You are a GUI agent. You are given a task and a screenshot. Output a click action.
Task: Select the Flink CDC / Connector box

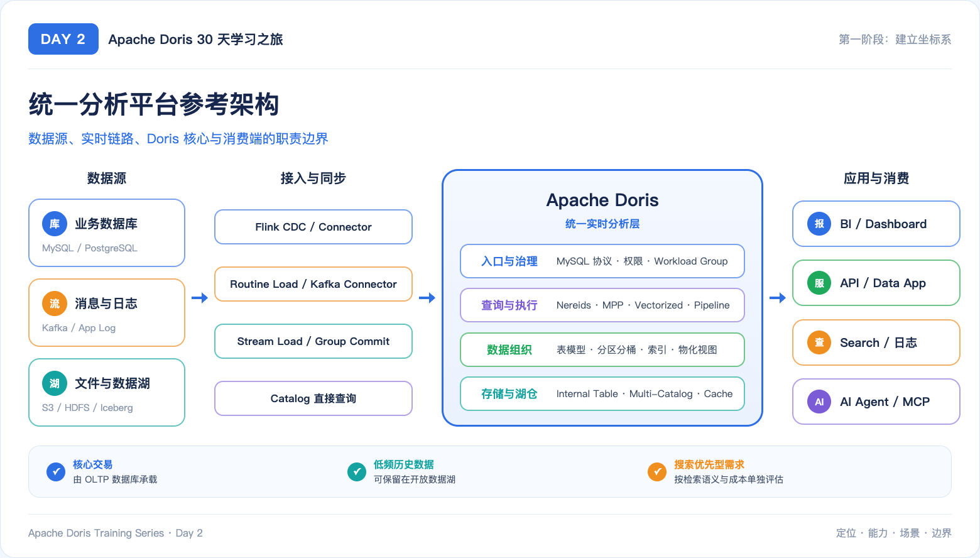[313, 227]
